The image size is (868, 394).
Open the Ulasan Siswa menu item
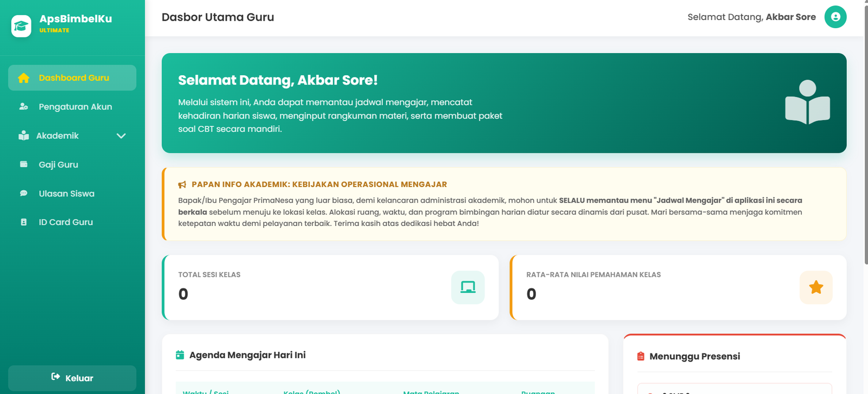point(72,193)
